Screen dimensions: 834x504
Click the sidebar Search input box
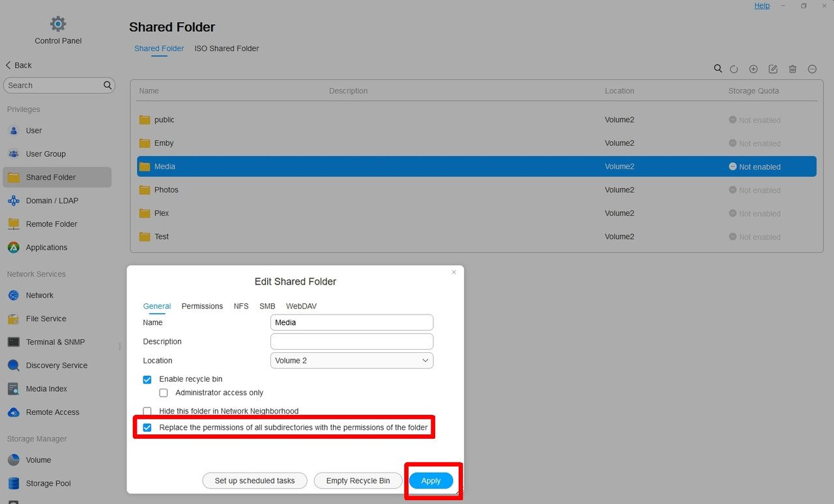coord(59,85)
